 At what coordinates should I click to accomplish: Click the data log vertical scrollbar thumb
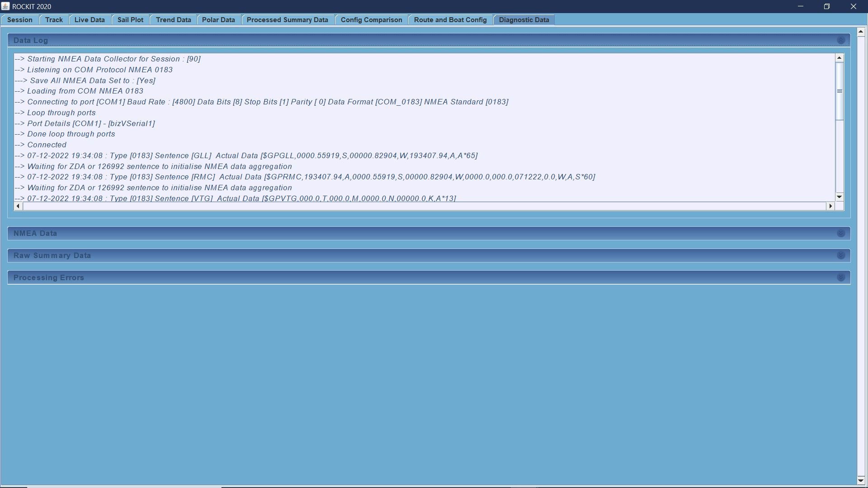click(x=840, y=91)
